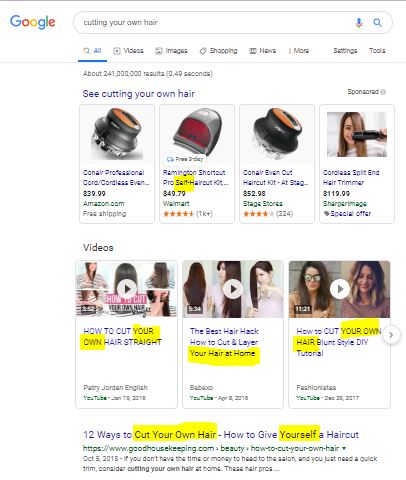Screen dimensions: 406x480
Task: Click the Stage Stores seller text
Action: click(263, 204)
